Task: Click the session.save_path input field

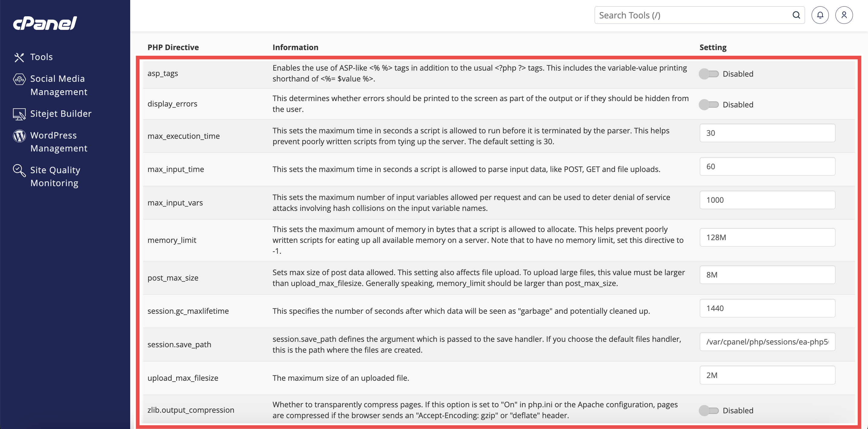Action: [x=767, y=342]
